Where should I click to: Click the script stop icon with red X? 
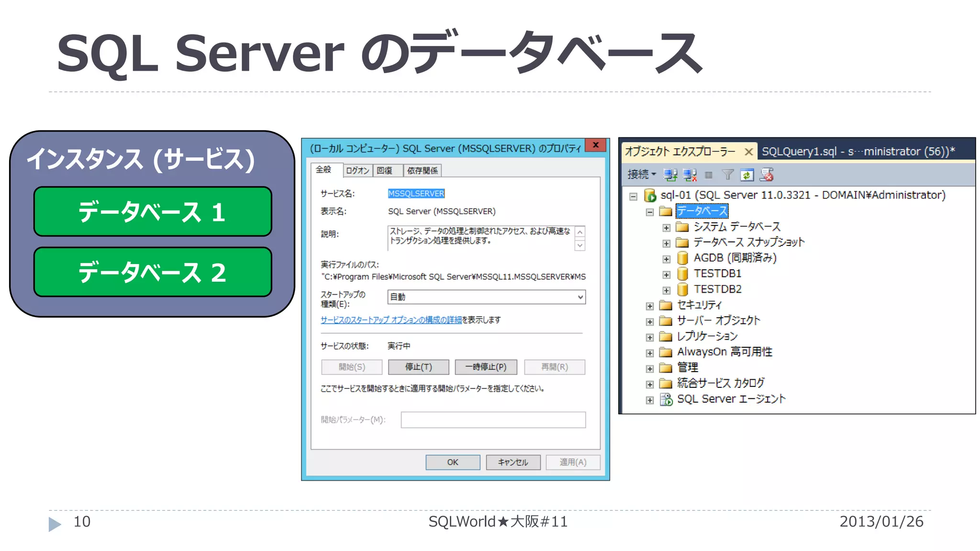(767, 175)
